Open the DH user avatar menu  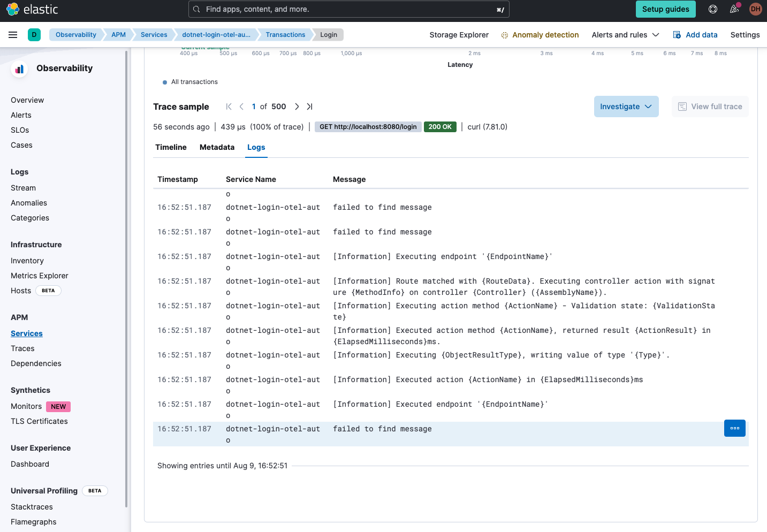pos(755,9)
